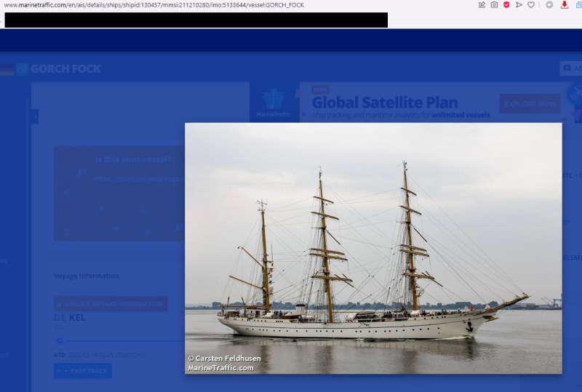Click the send arrow icon in toolbar
The width and height of the screenshot is (582, 392).
point(519,5)
